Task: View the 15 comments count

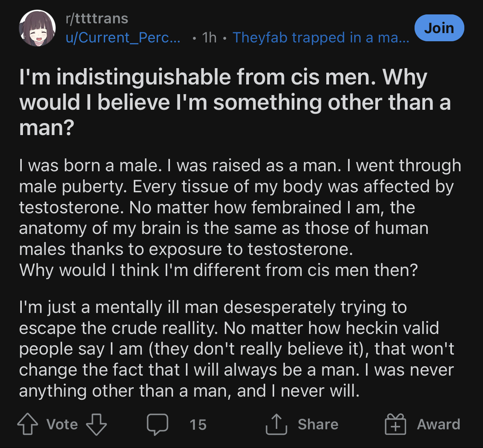Action: click(198, 425)
